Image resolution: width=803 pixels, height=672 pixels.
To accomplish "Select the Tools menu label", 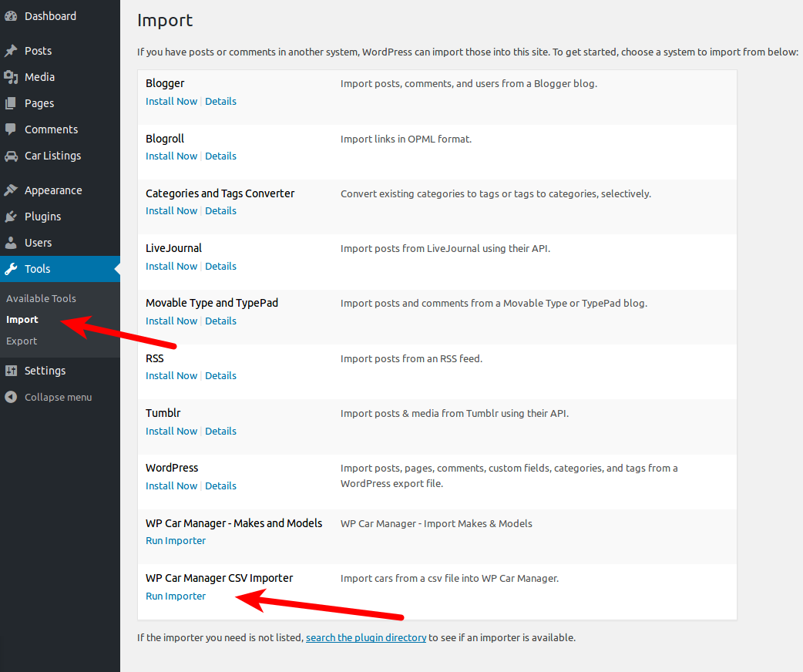I will click(38, 269).
